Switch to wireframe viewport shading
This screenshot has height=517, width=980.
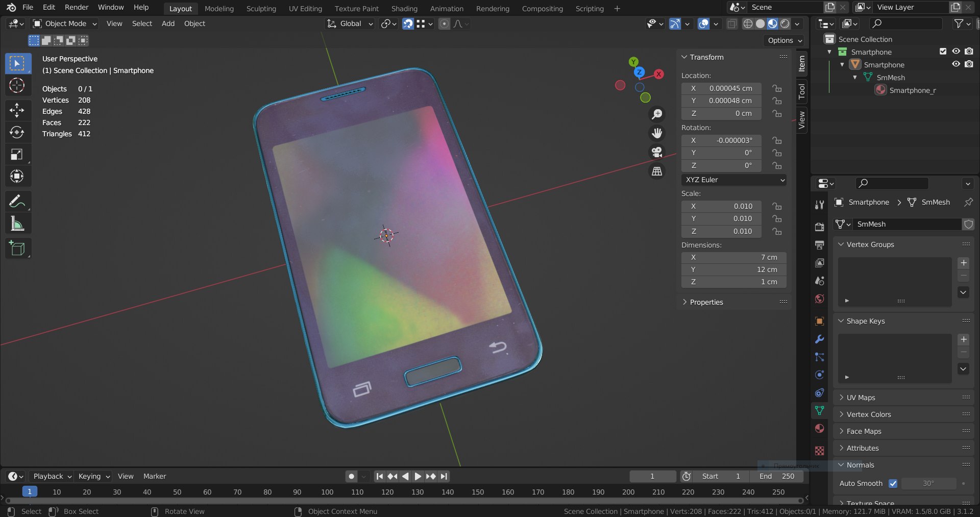pos(748,23)
